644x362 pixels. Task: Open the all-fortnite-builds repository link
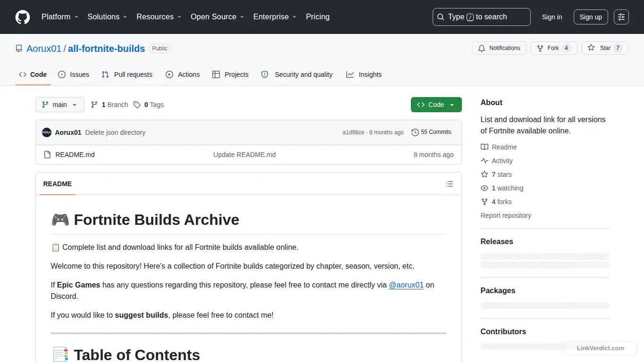click(x=106, y=49)
